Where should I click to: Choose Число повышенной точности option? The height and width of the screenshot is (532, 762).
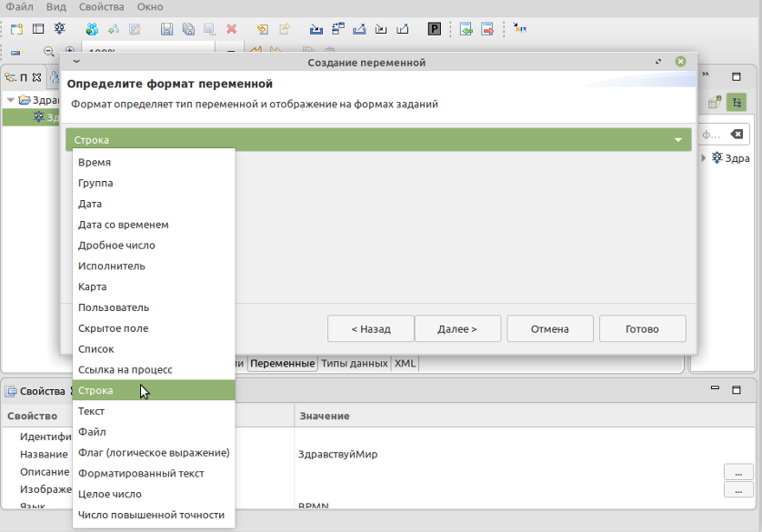(x=154, y=515)
